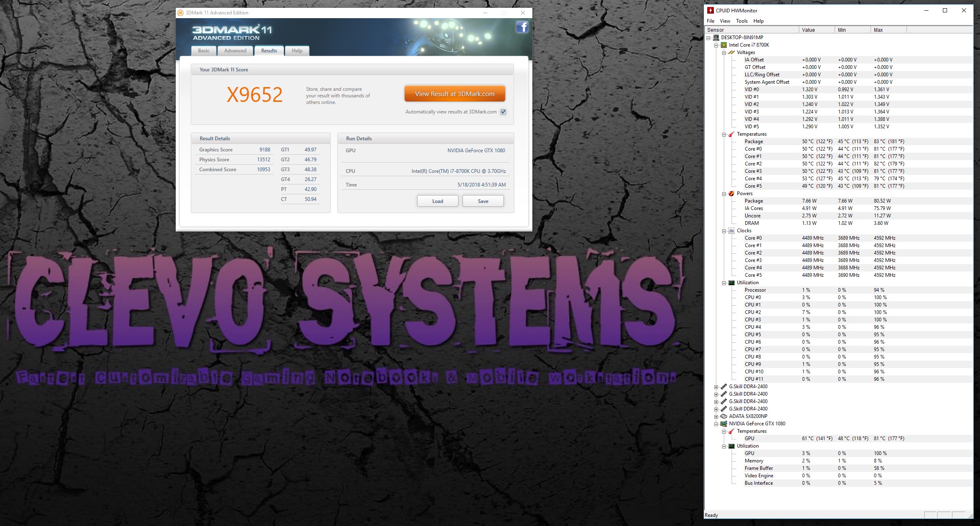Viewport: 980px width, 526px height.
Task: Collapse the Clocks section
Action: (724, 231)
